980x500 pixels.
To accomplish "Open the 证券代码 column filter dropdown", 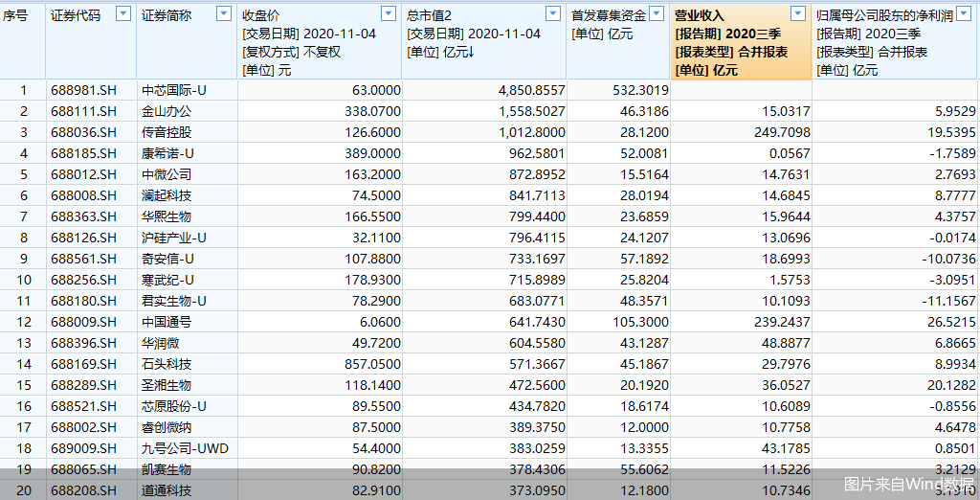I will click(x=123, y=13).
